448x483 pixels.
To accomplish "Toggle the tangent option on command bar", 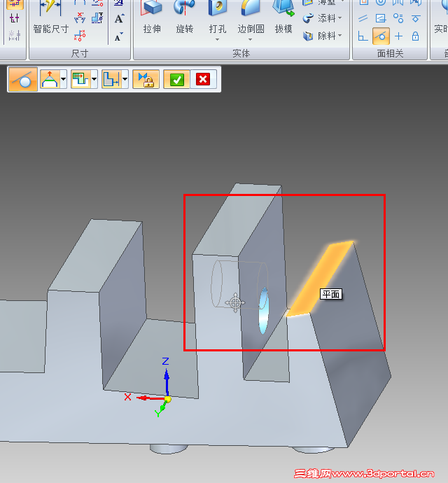I will 23,79.
